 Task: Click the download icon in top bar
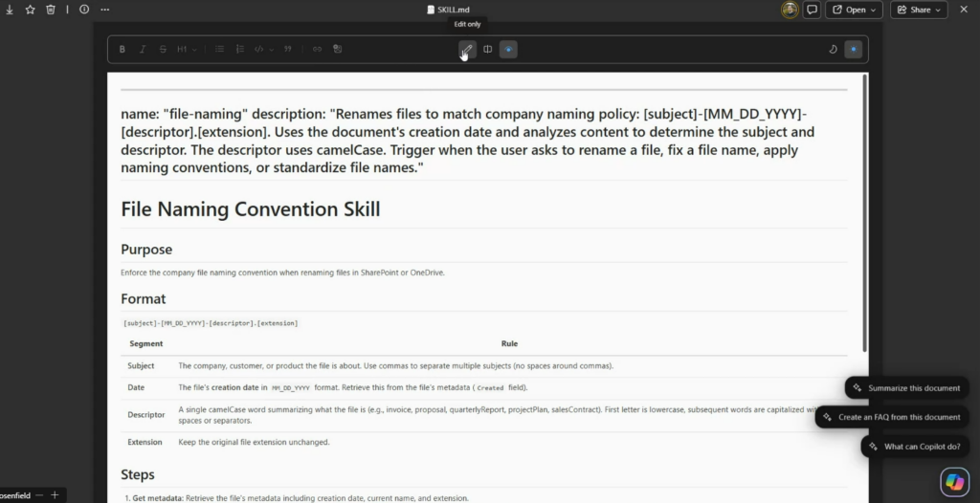[x=10, y=10]
